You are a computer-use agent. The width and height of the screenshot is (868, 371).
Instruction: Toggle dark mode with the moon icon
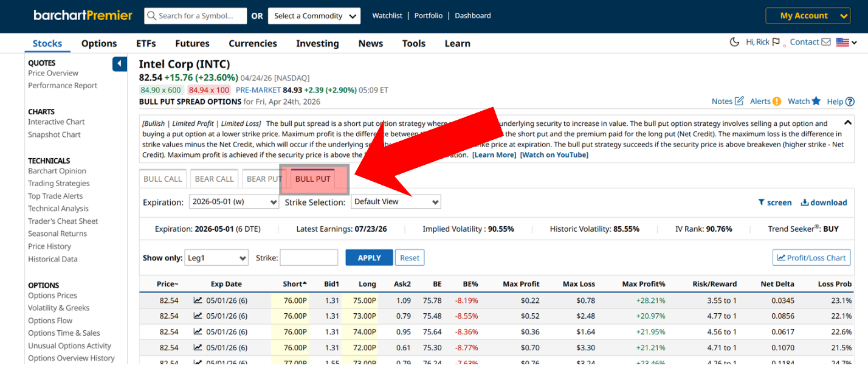(x=734, y=43)
